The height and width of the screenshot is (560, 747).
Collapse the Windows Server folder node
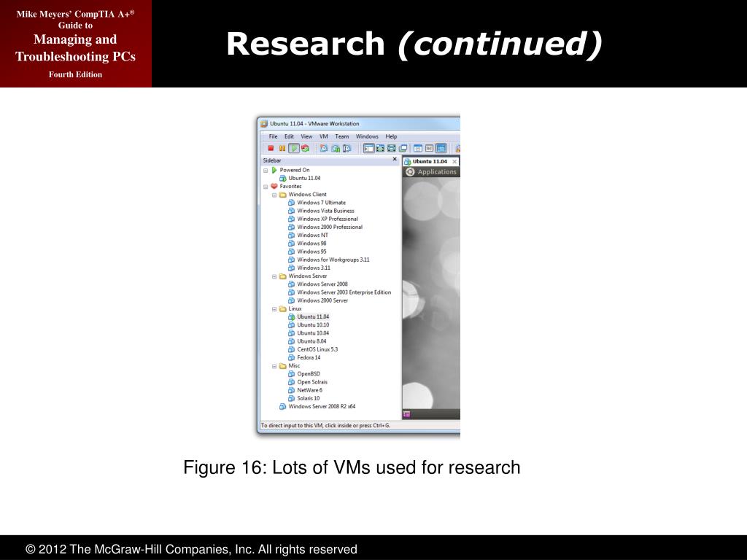274,276
